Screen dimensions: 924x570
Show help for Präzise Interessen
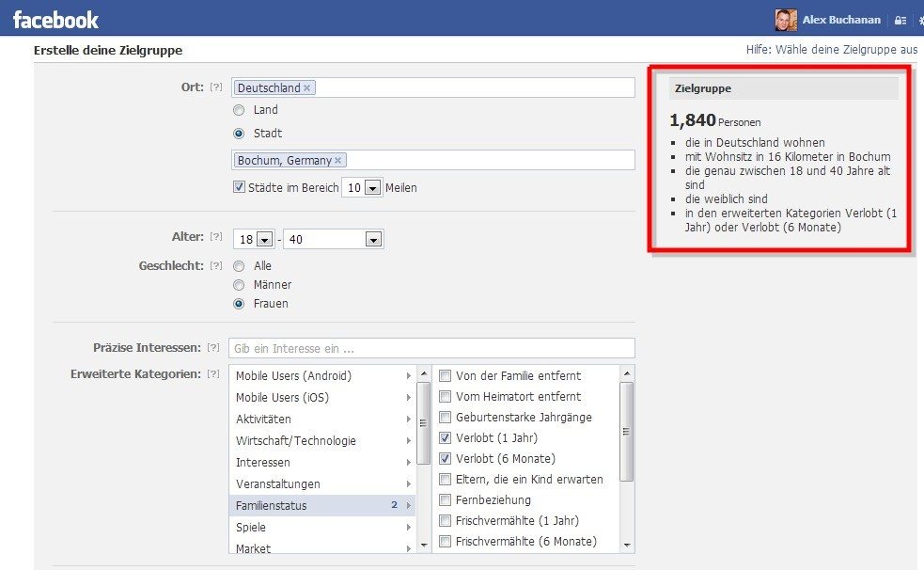[x=213, y=347]
